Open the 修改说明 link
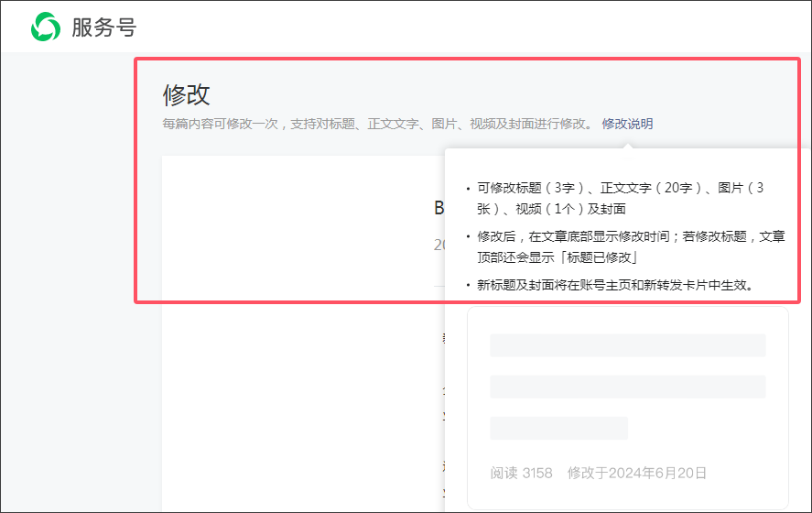The width and height of the screenshot is (812, 513). point(627,124)
